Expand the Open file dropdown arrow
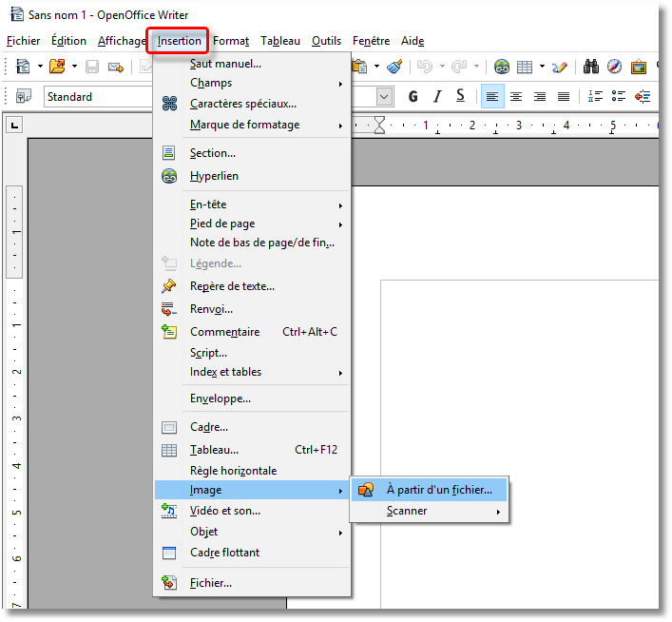Screen dimensions: 672x622 coord(74,67)
